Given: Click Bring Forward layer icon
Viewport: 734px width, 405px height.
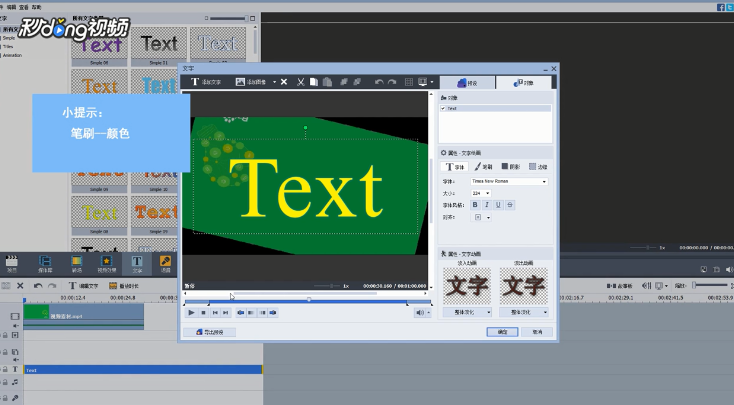Looking at the screenshot, I should (x=344, y=82).
